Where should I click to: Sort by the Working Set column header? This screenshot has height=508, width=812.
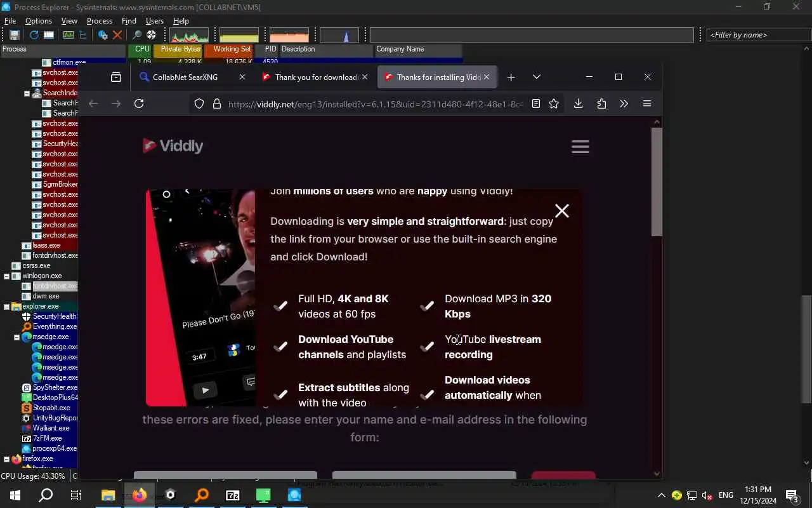click(229, 50)
